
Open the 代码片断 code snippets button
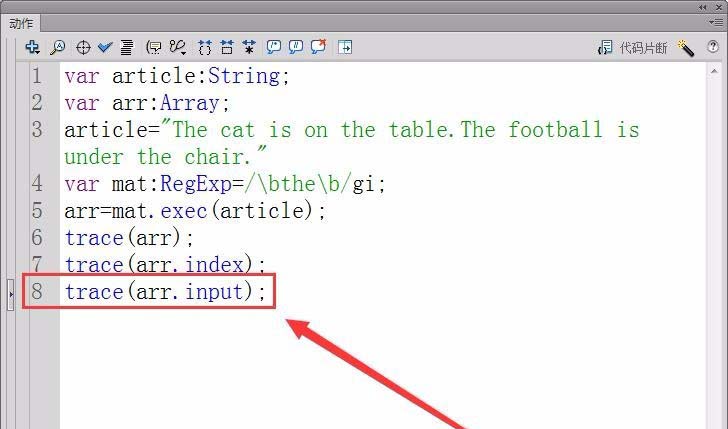(x=632, y=47)
